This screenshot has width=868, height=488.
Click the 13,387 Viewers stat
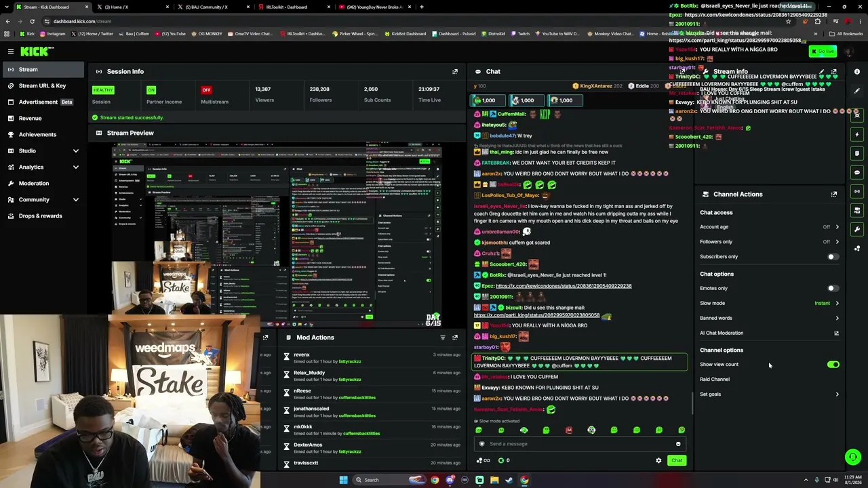pos(264,94)
